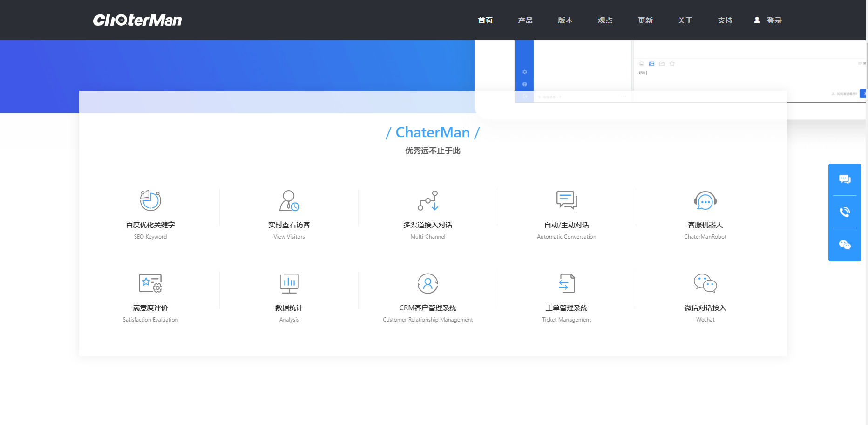The image size is (868, 425).
Task: Open the 观点 menu item
Action: coord(605,20)
